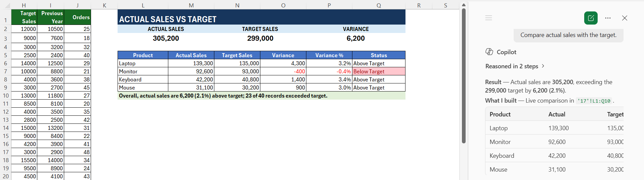
Task: Click the '17'!L1:Q10 range reference link
Action: point(594,101)
